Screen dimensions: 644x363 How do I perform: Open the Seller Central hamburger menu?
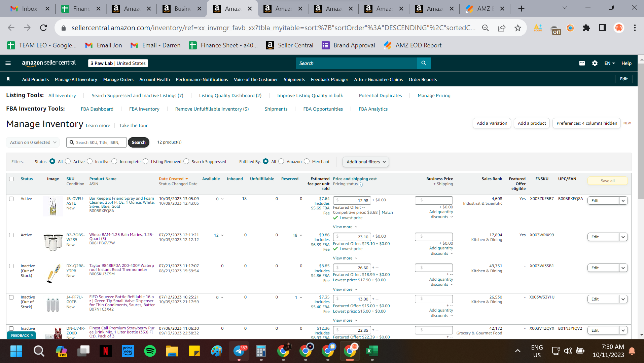[8, 63]
